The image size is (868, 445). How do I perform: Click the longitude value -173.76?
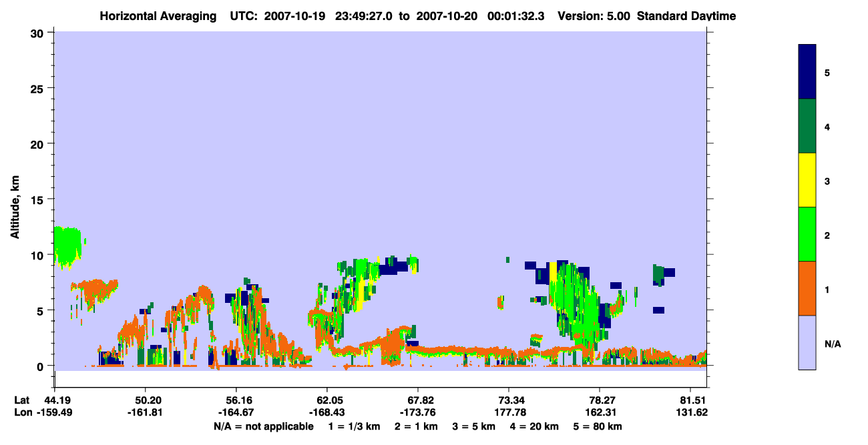coord(418,412)
